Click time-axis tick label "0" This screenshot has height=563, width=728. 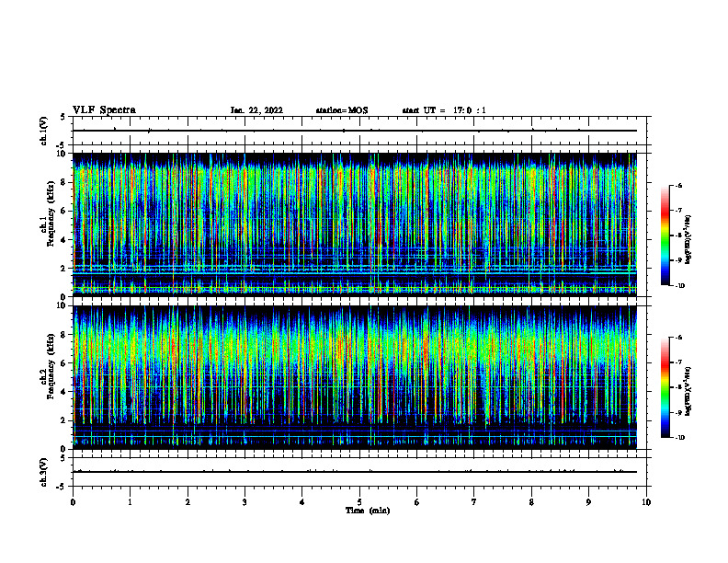73,502
